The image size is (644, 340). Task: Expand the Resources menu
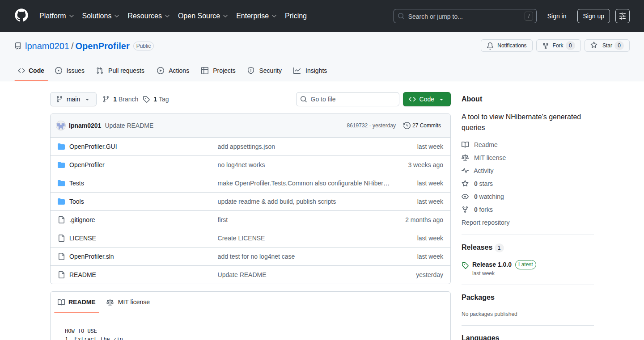tap(148, 16)
